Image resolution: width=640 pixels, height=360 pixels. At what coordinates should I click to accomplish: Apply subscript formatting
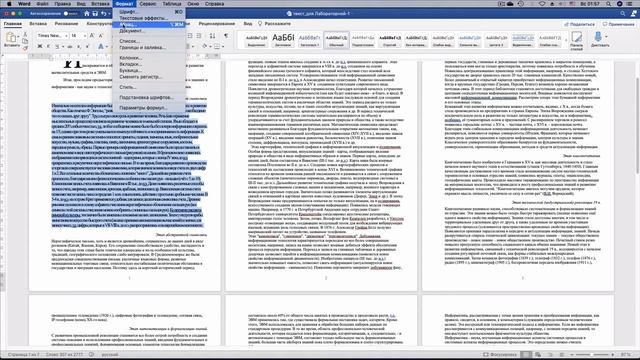point(79,47)
